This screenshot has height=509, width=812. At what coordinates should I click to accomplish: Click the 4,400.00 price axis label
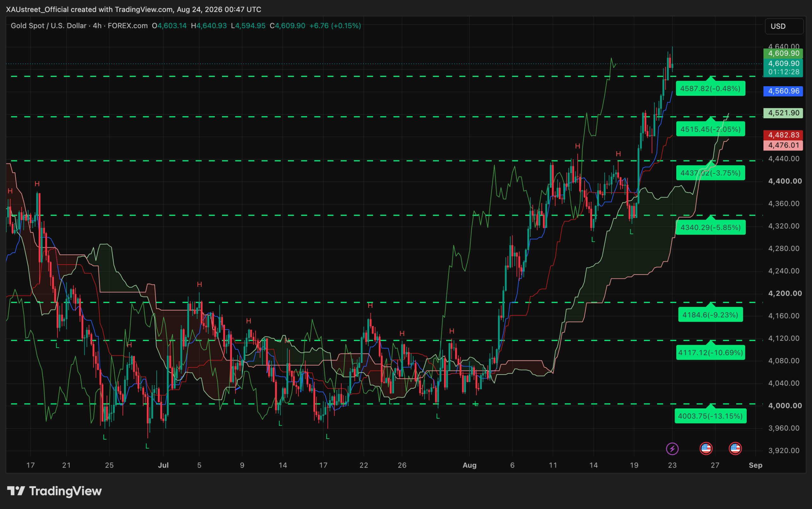785,181
